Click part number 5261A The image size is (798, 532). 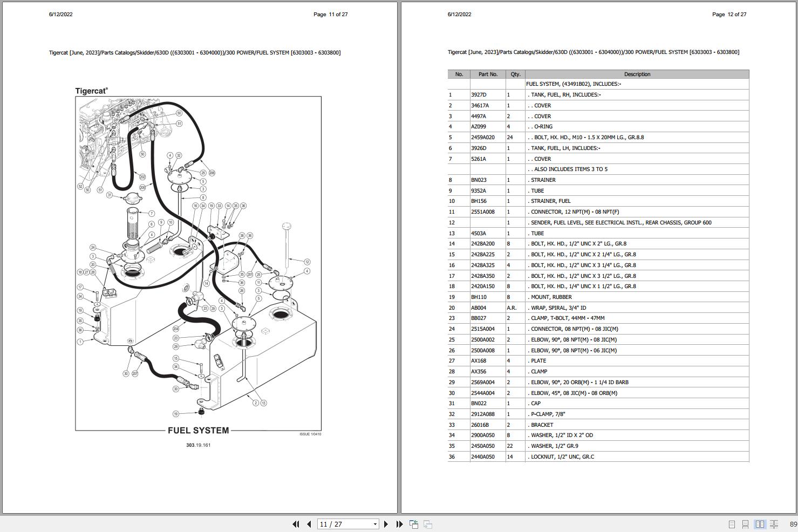[x=479, y=159]
